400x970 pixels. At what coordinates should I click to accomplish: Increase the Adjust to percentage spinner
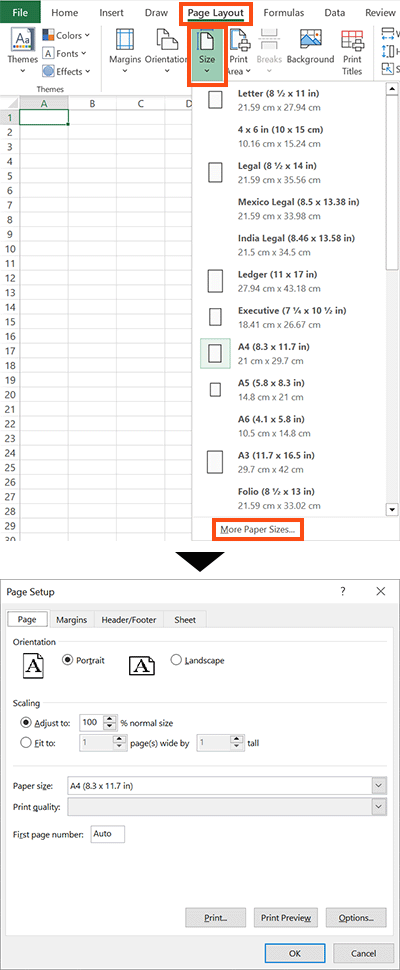(x=110, y=718)
